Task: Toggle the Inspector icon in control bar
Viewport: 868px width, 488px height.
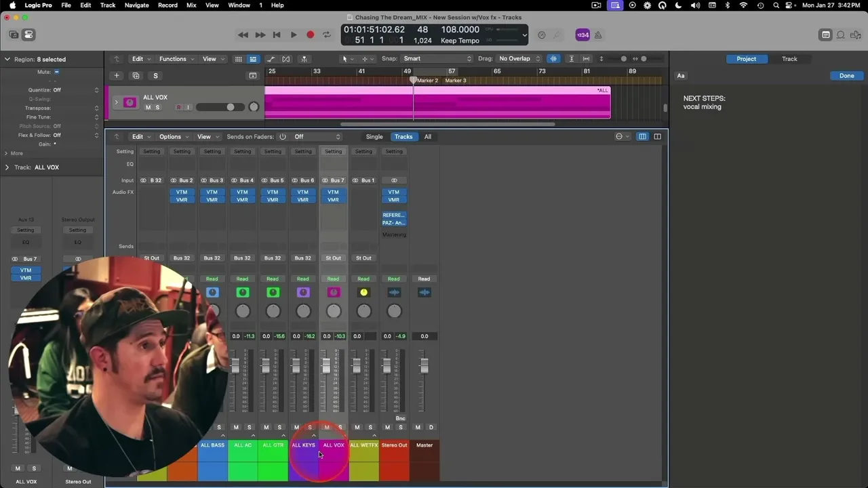Action: pyautogui.click(x=28, y=35)
